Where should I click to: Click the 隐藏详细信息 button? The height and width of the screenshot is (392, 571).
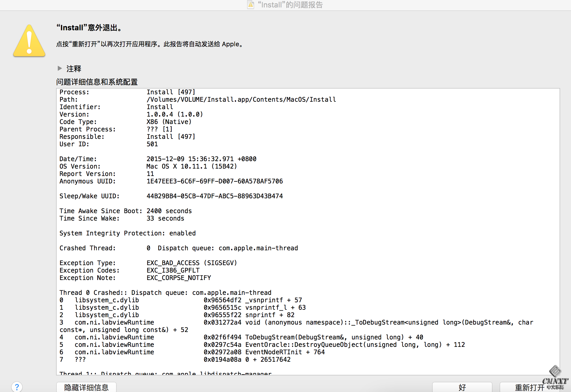tap(86, 387)
